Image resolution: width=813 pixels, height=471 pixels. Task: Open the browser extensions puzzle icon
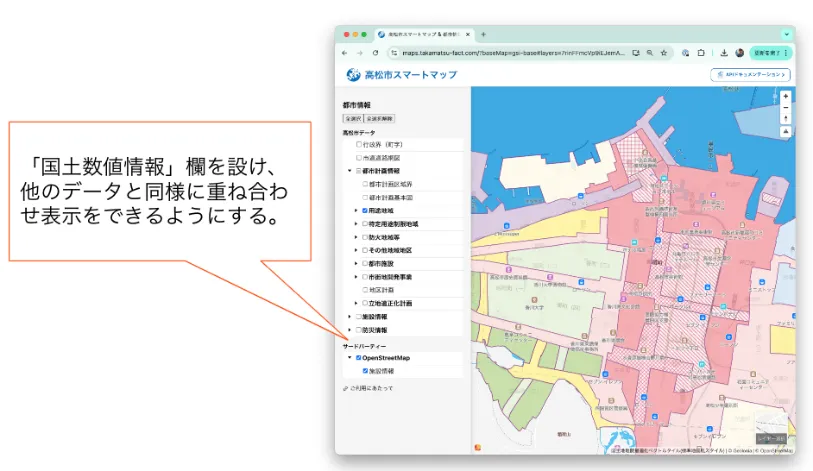pos(701,53)
